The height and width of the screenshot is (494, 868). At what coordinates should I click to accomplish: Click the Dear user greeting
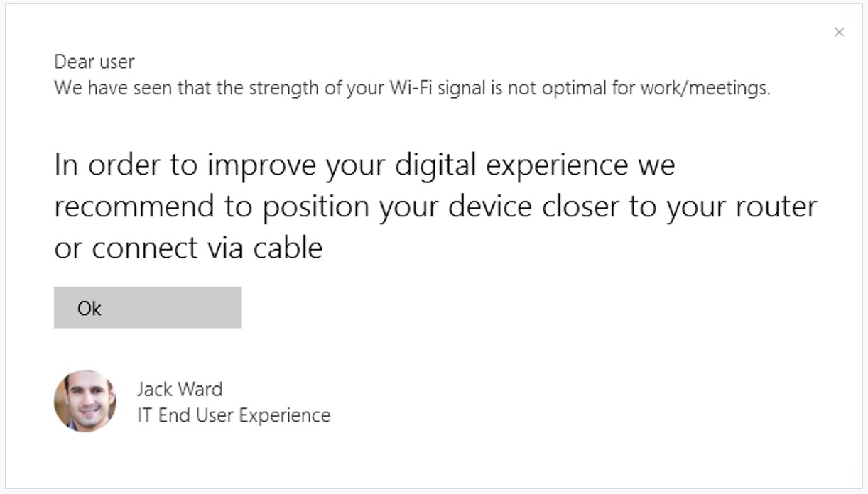[94, 62]
